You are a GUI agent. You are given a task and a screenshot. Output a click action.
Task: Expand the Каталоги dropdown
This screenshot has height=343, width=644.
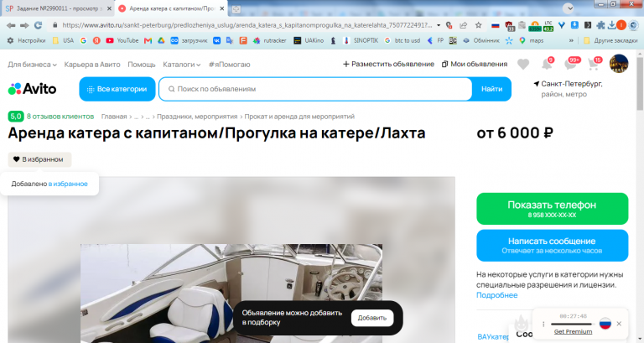point(181,65)
